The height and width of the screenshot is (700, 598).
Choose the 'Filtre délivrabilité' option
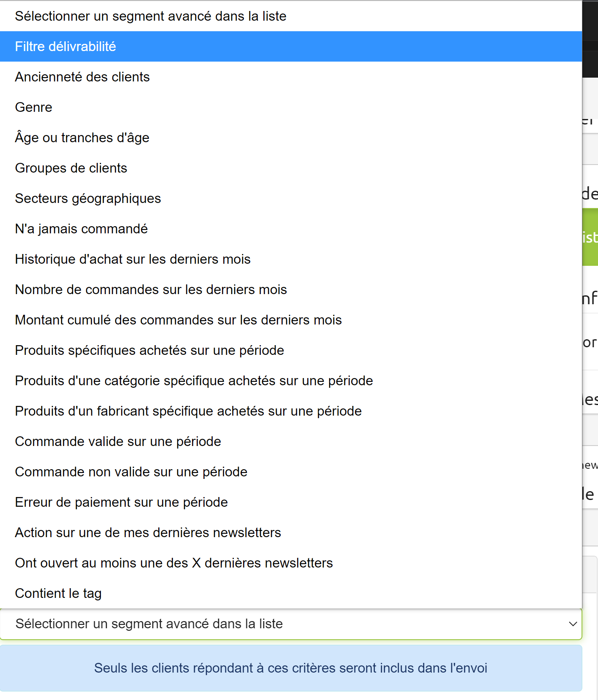point(291,46)
